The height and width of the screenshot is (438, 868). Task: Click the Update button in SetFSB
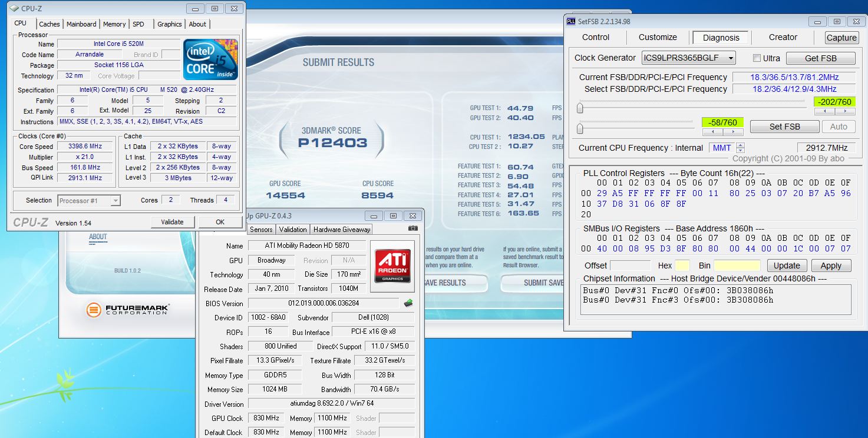pyautogui.click(x=787, y=266)
